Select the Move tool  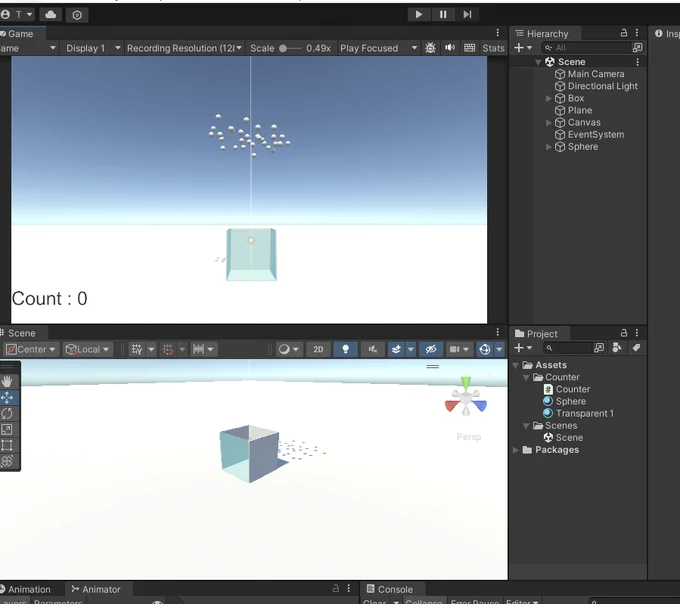[x=7, y=398]
